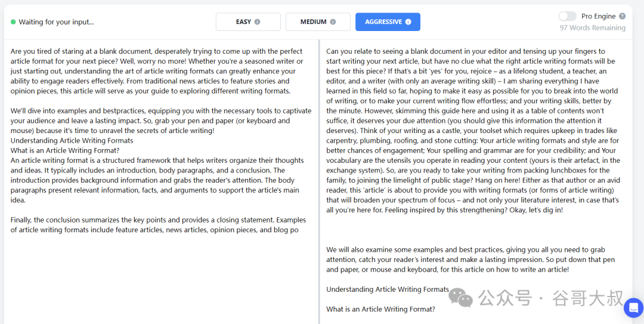This screenshot has width=644, height=324.
Task: Switch to MEDIUM rewriting mode
Action: click(x=318, y=22)
